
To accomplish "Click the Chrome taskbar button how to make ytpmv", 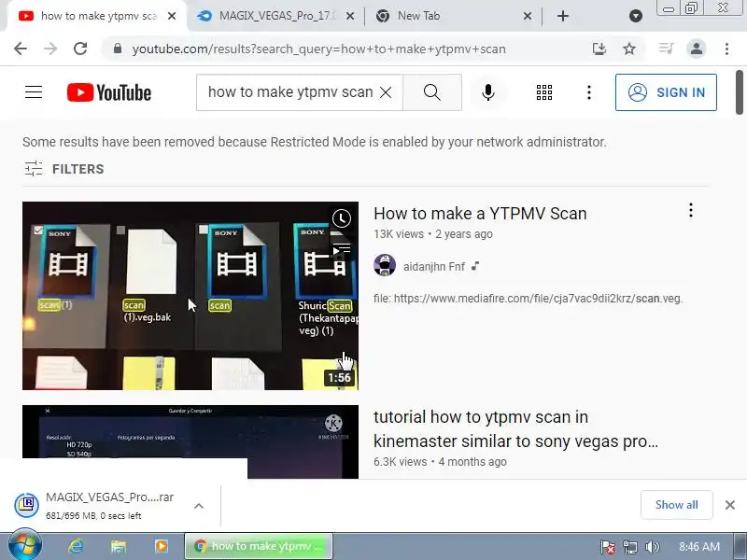I will tap(259, 546).
